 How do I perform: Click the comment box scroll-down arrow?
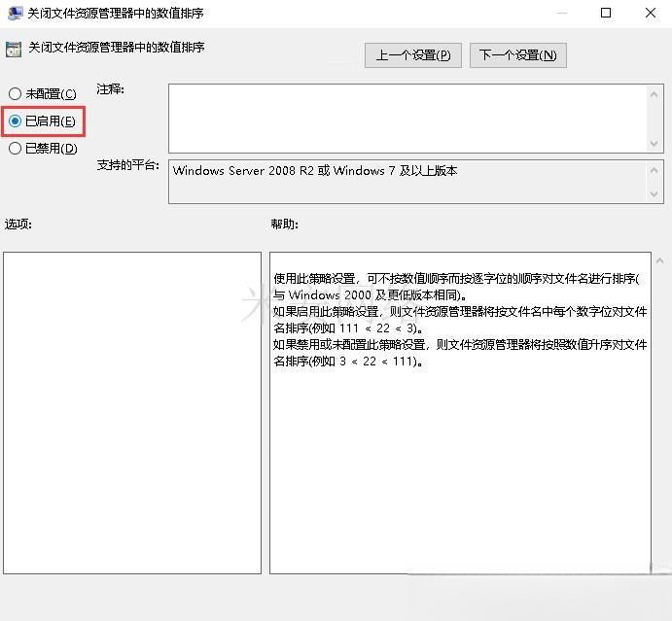pos(654,143)
